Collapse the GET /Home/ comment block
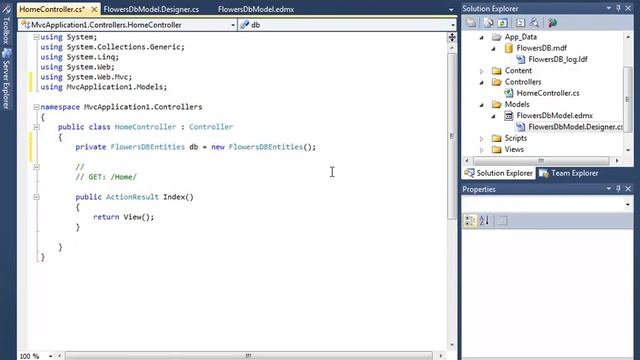The height and width of the screenshot is (360, 640). tap(36, 167)
